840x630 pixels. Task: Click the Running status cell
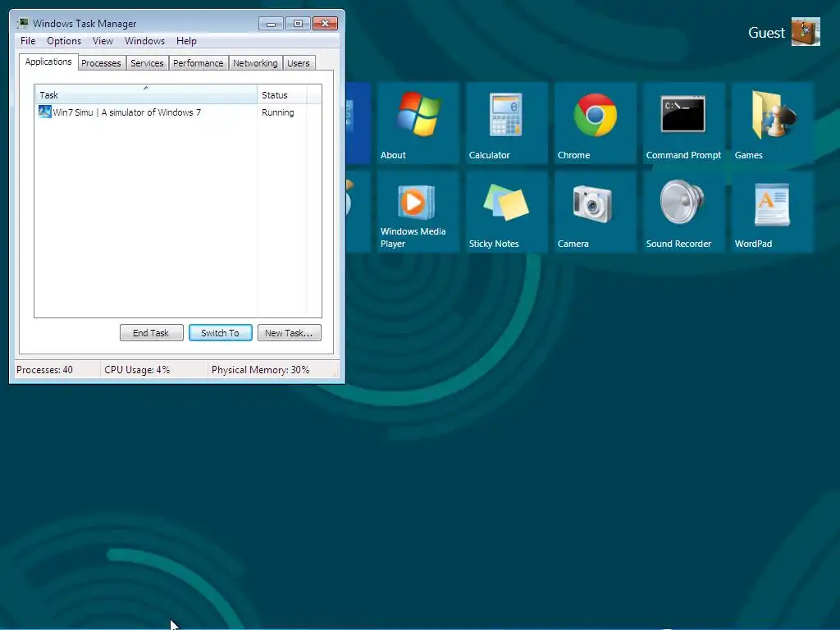coord(277,112)
